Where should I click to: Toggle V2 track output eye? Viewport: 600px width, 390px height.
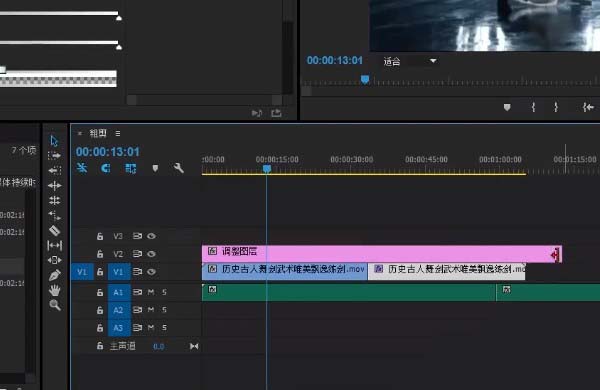(x=152, y=254)
